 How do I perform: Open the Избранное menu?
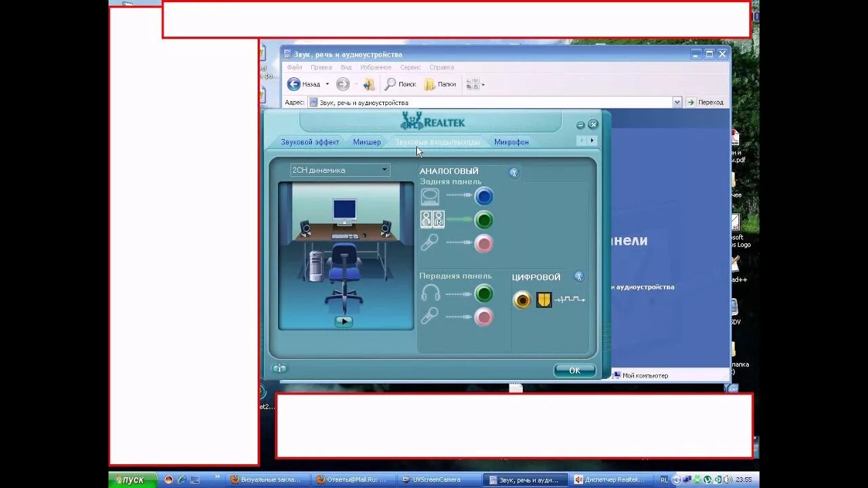click(x=376, y=67)
